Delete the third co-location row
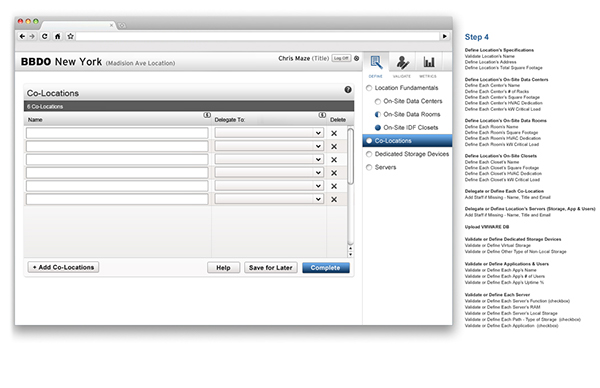Image resolution: width=600 pixels, height=388 pixels. [334, 160]
